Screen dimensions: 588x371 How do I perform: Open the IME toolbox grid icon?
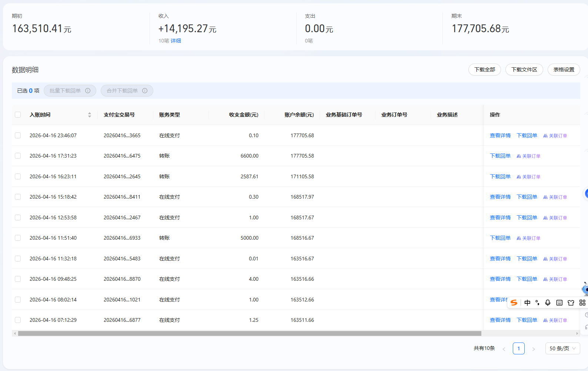pyautogui.click(x=582, y=303)
